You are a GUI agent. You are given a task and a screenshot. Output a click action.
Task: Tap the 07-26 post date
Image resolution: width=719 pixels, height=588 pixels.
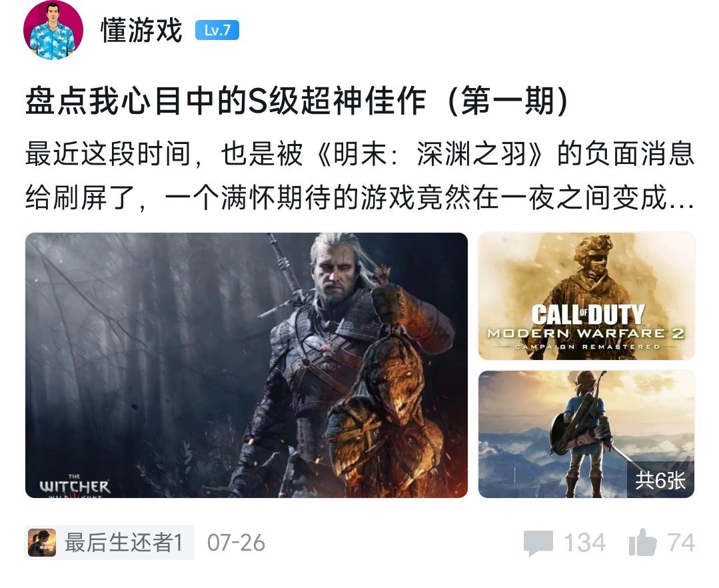(236, 543)
